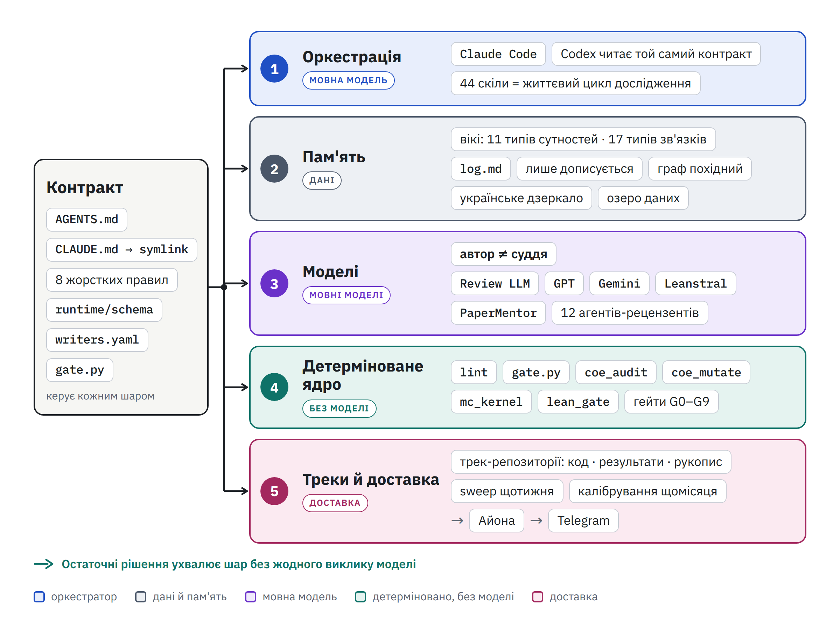Click the crimson circle numbered 5
The image size is (840, 629).
(274, 491)
